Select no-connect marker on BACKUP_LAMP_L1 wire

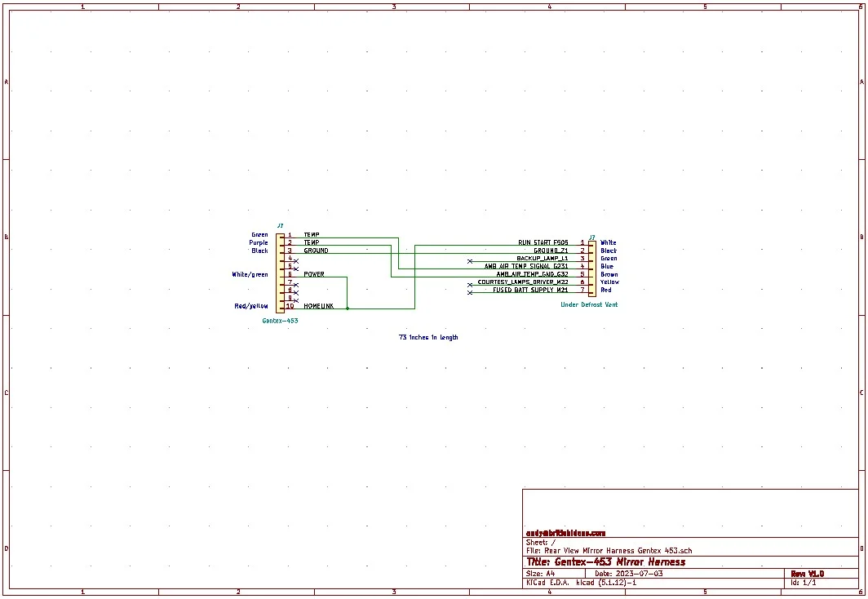(470, 261)
